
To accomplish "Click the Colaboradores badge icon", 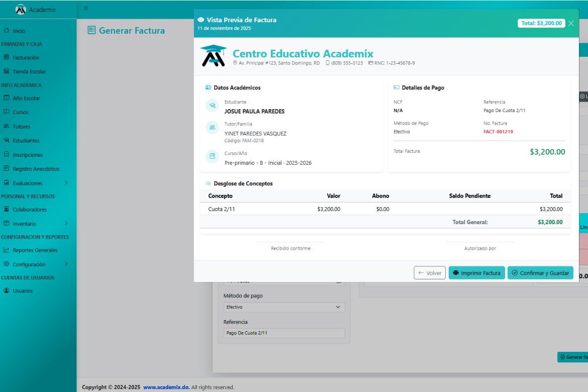I will click(7, 210).
